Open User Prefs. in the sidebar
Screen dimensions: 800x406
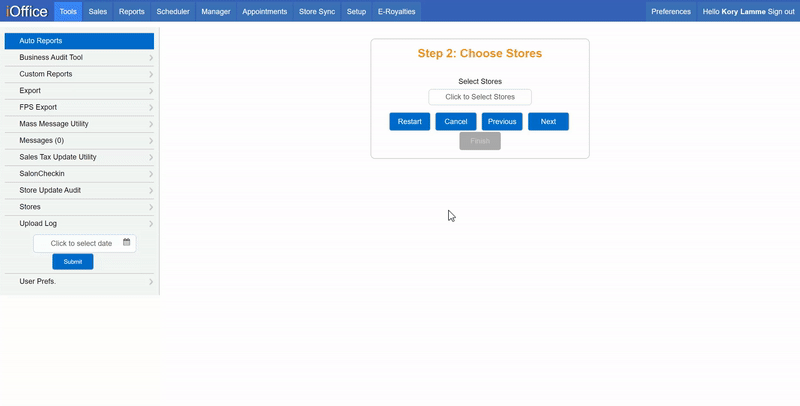79,282
